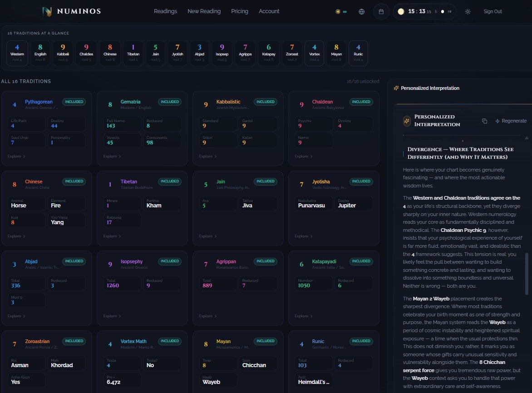Viewport: 532px width, 393px height.
Task: Click the planetary hour dot in clock
Action: 443,11
